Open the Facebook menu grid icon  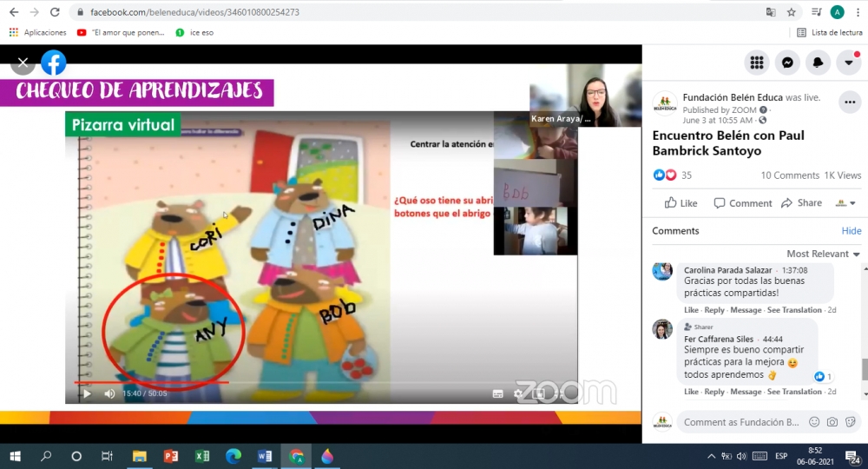[757, 63]
